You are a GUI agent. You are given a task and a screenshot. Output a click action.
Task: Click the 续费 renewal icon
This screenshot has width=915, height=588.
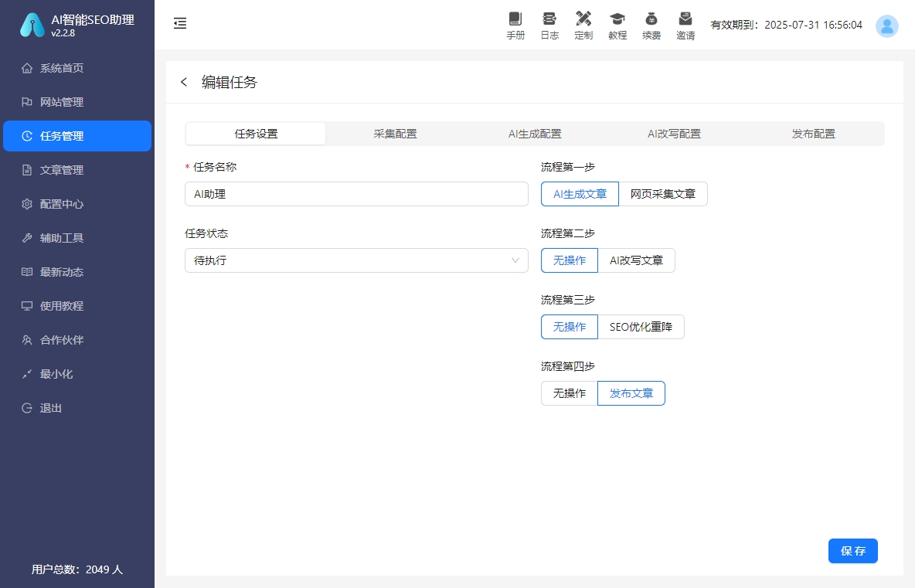point(651,25)
